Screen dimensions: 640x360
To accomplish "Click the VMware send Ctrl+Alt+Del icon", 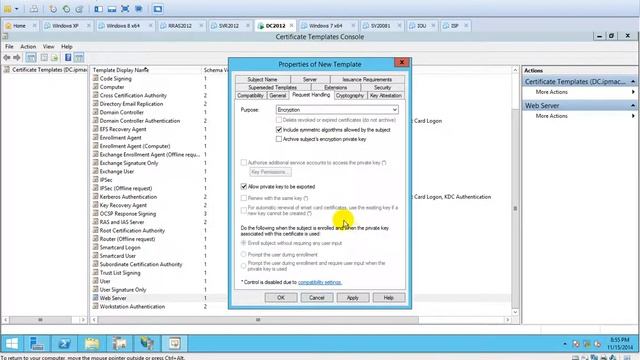I will point(34,9).
